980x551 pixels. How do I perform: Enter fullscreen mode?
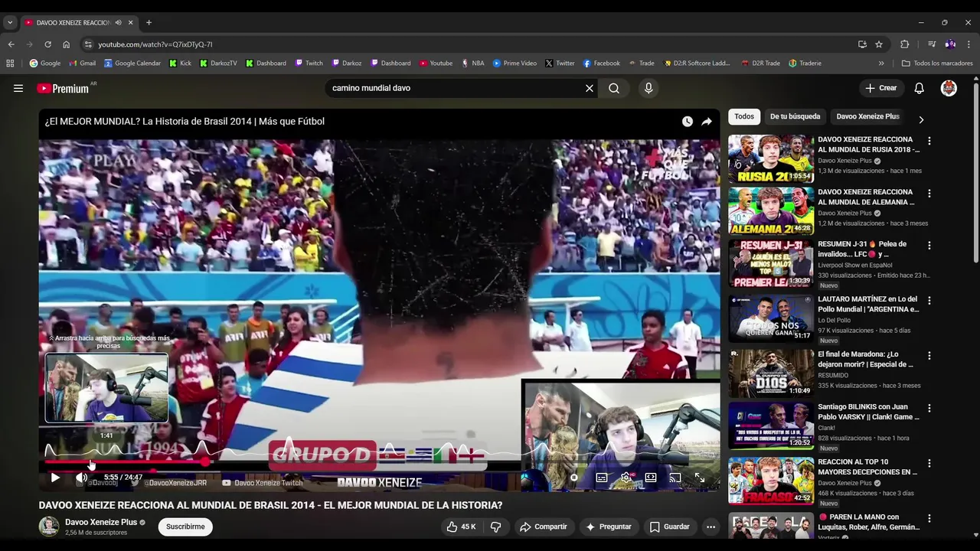[x=700, y=478]
